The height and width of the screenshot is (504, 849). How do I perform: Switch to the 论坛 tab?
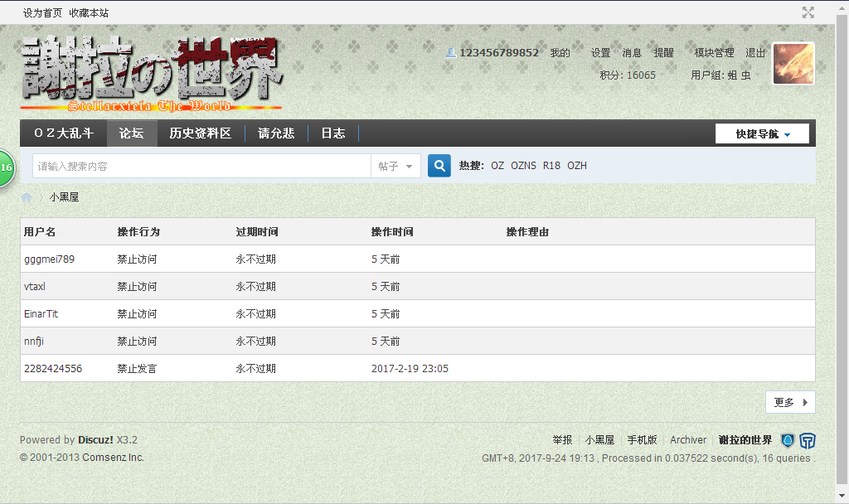coord(132,133)
